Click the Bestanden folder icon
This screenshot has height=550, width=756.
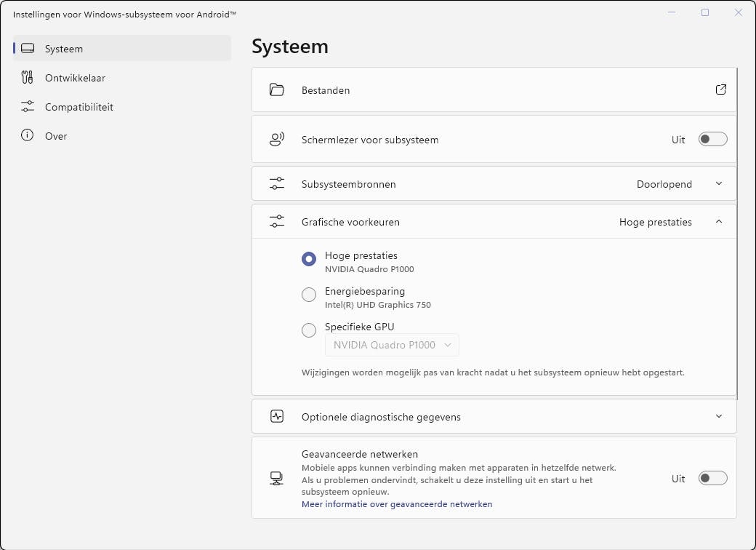point(276,90)
